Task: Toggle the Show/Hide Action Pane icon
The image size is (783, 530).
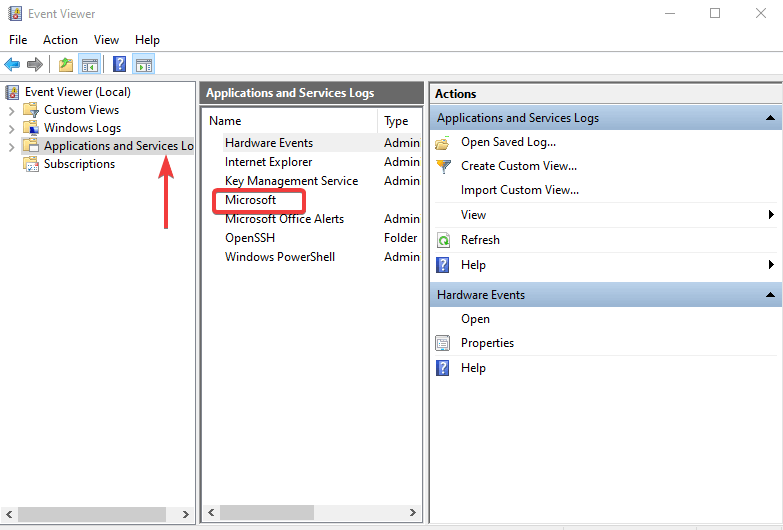Action: (x=144, y=64)
